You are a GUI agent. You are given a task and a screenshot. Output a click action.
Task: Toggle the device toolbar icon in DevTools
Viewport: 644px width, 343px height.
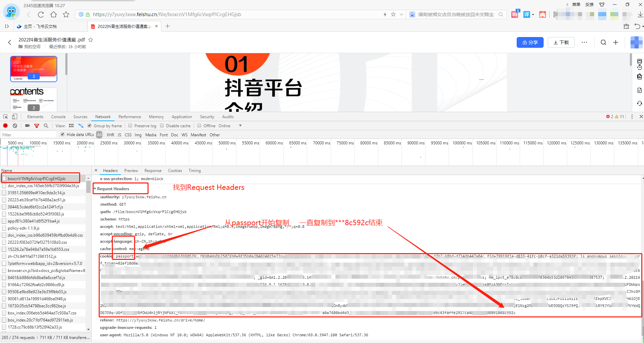coord(14,116)
